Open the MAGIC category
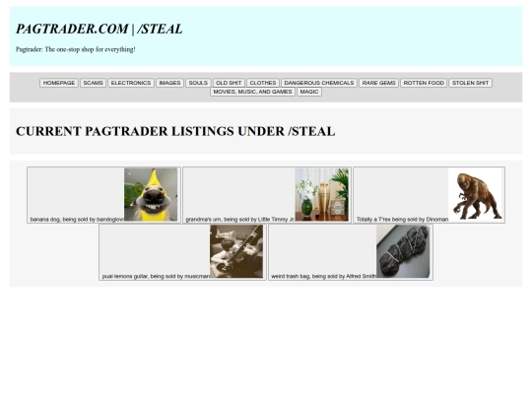 [309, 92]
